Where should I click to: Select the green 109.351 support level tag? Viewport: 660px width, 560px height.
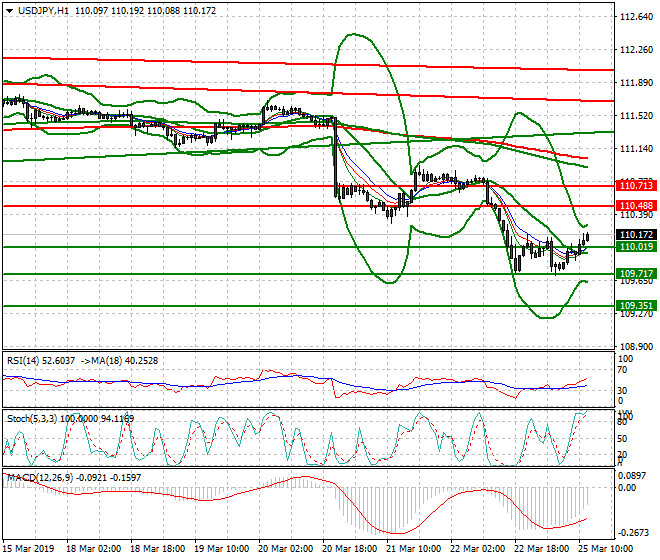[636, 306]
